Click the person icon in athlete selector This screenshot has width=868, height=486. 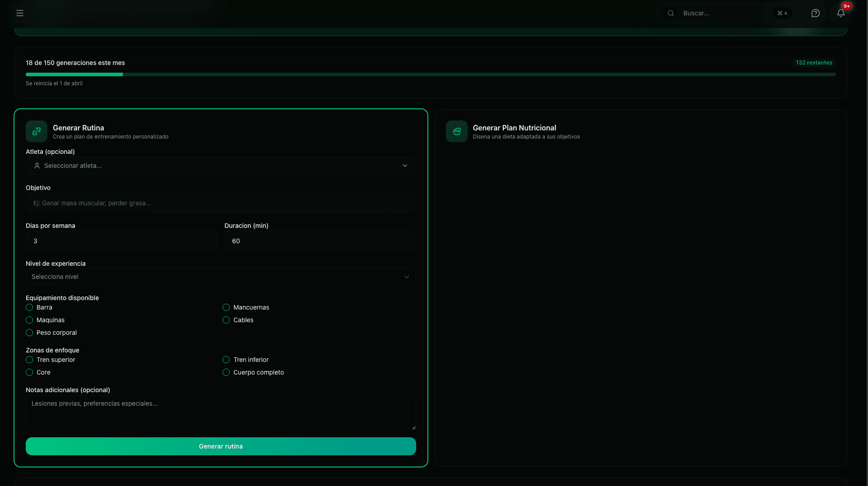coord(37,166)
